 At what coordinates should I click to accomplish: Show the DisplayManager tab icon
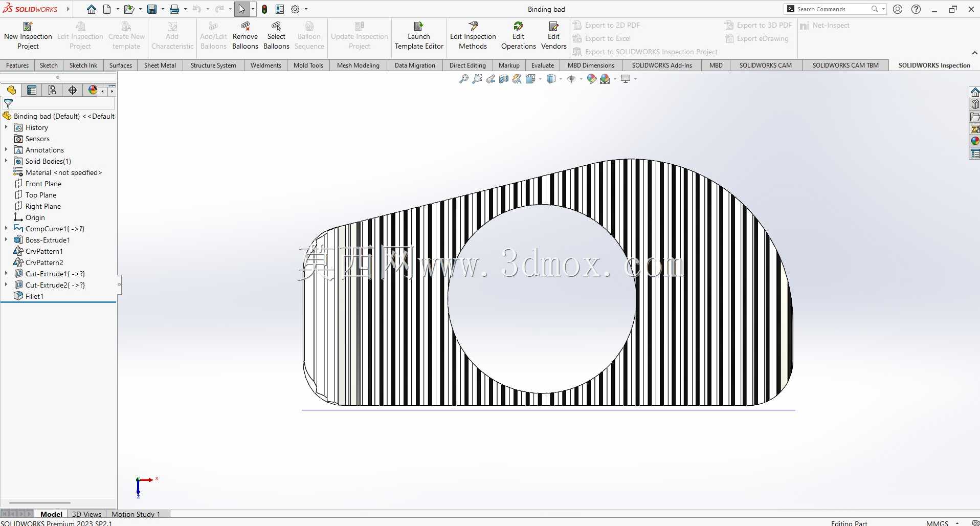(x=93, y=91)
